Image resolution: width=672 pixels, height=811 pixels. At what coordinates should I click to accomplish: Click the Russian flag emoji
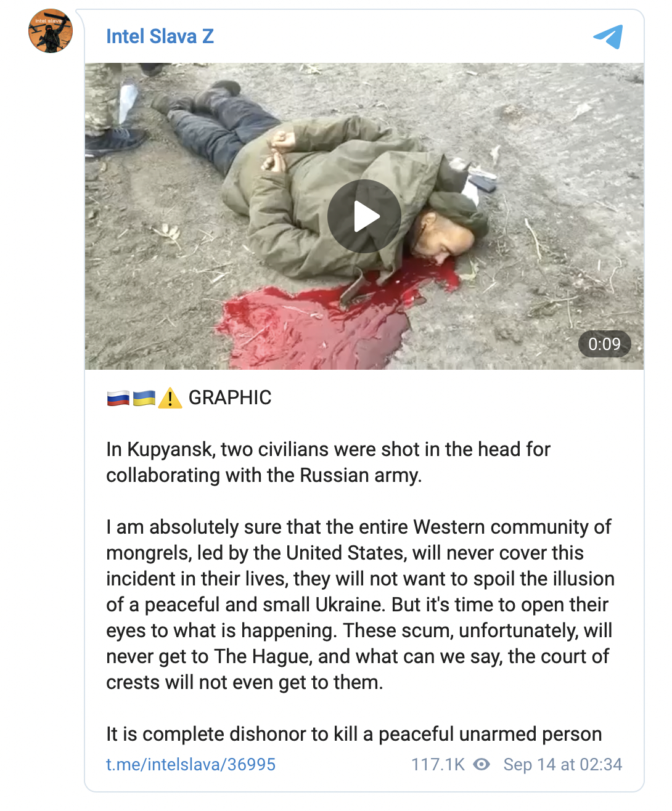[118, 398]
